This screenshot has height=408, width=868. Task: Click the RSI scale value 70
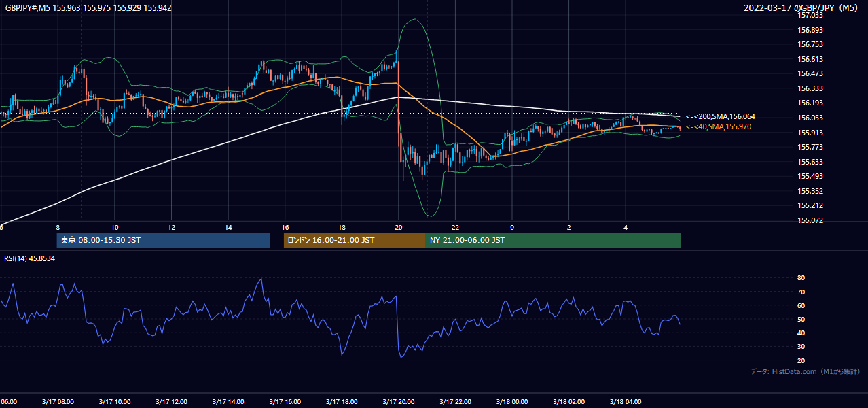801,292
